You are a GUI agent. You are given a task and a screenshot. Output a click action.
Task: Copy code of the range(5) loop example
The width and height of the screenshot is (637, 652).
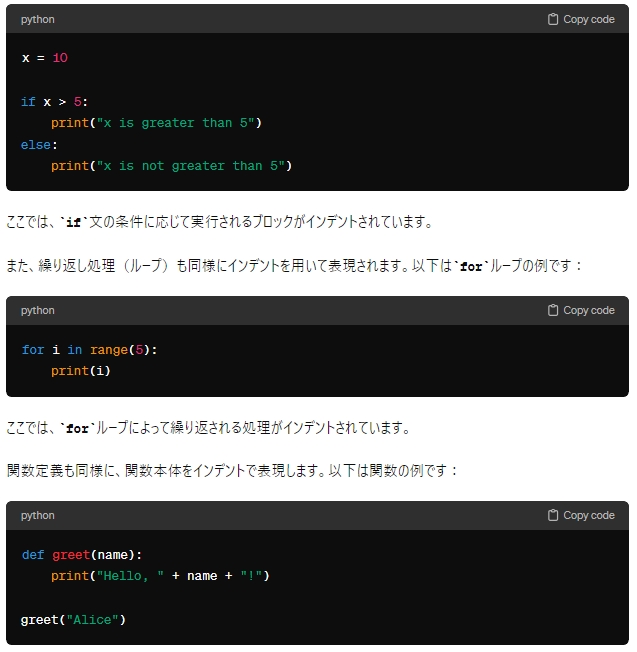581,310
